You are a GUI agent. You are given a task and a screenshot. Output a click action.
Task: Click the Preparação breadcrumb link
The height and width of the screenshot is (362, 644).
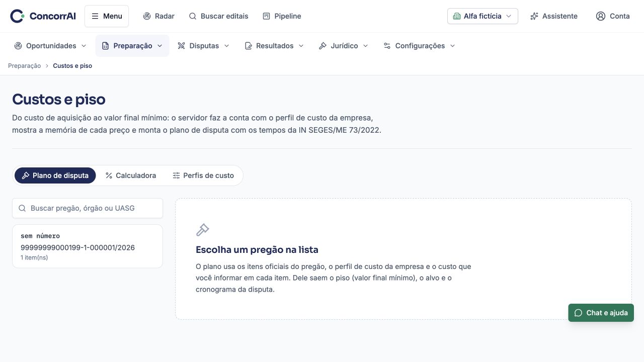point(25,66)
